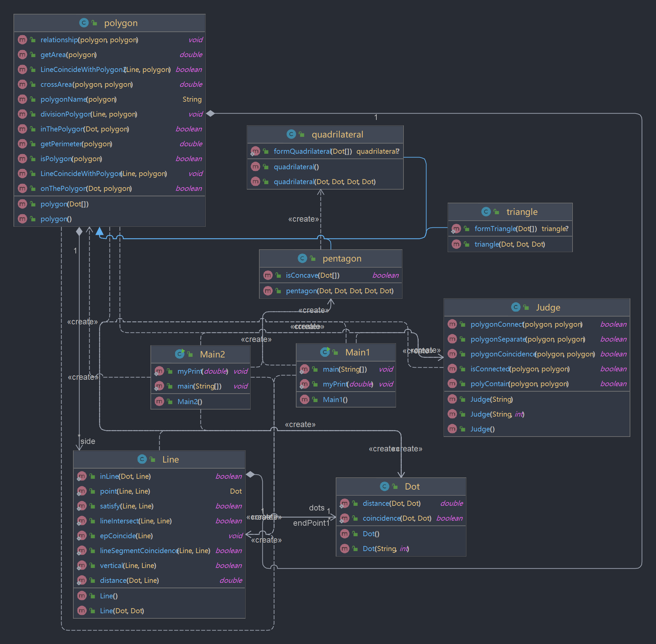Select the crossArea(polygon, polygon) method
Viewport: 656px width, 644px height.
point(86,84)
